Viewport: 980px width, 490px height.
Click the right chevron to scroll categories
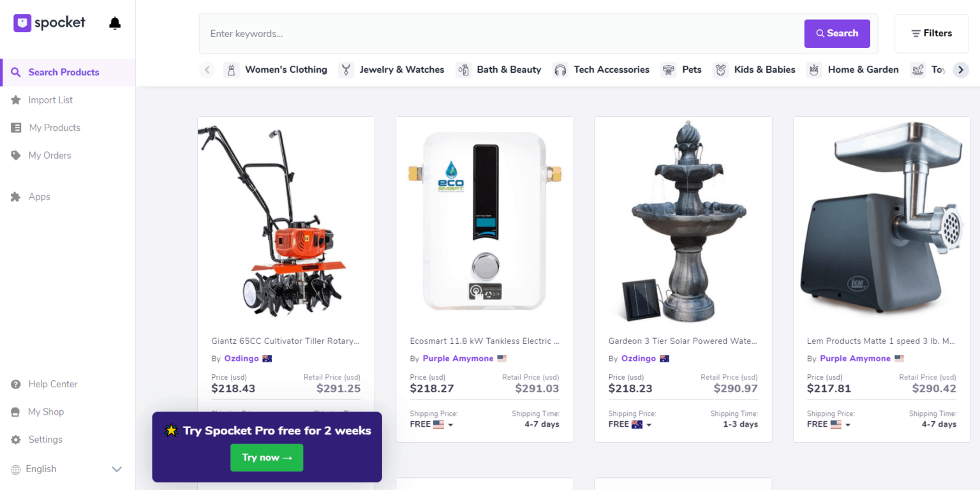(961, 70)
